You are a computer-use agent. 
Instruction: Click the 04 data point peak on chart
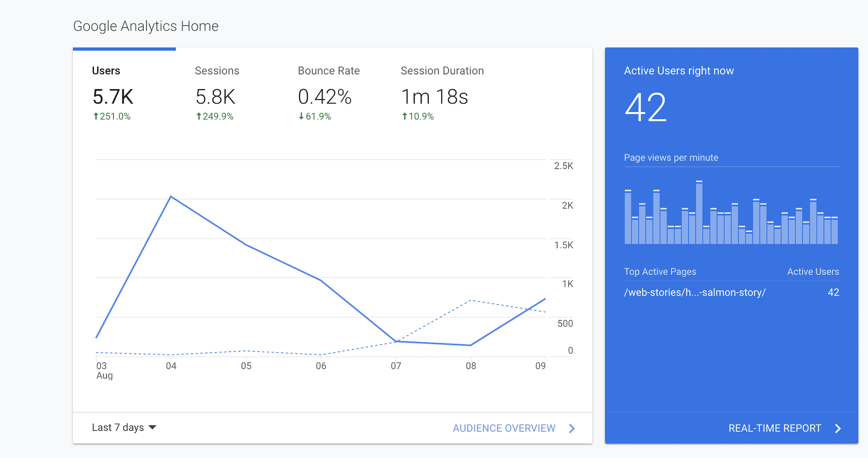pos(171,197)
